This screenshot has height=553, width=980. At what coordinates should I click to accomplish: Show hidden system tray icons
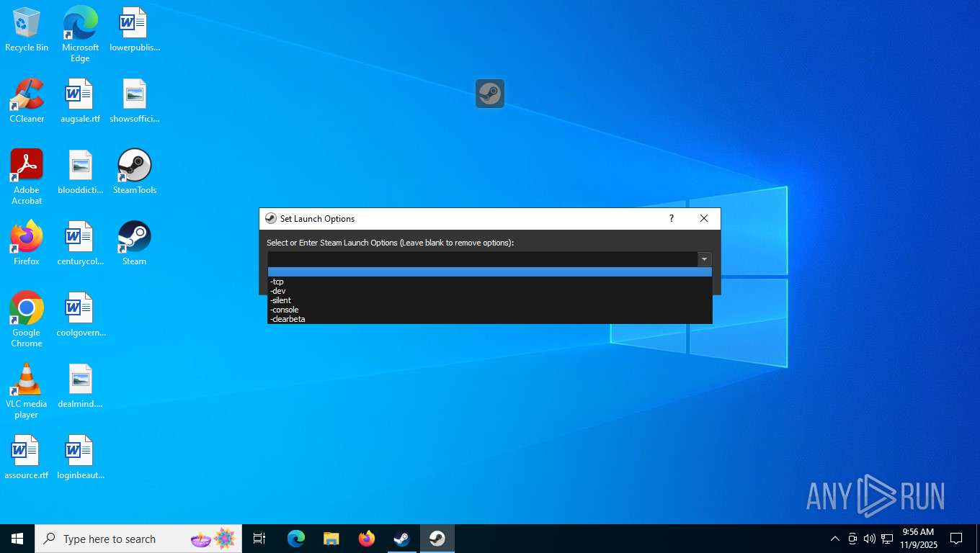click(x=835, y=539)
